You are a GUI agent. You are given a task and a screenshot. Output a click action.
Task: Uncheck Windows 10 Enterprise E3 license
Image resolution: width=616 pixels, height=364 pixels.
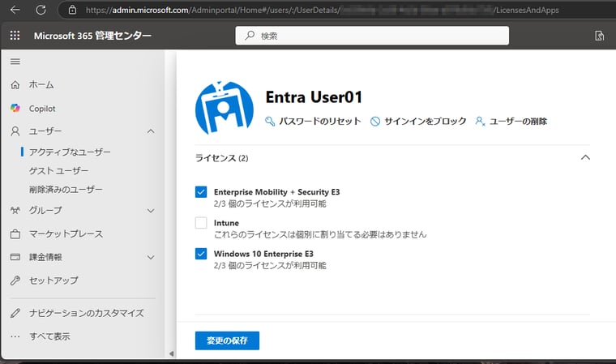(201, 254)
